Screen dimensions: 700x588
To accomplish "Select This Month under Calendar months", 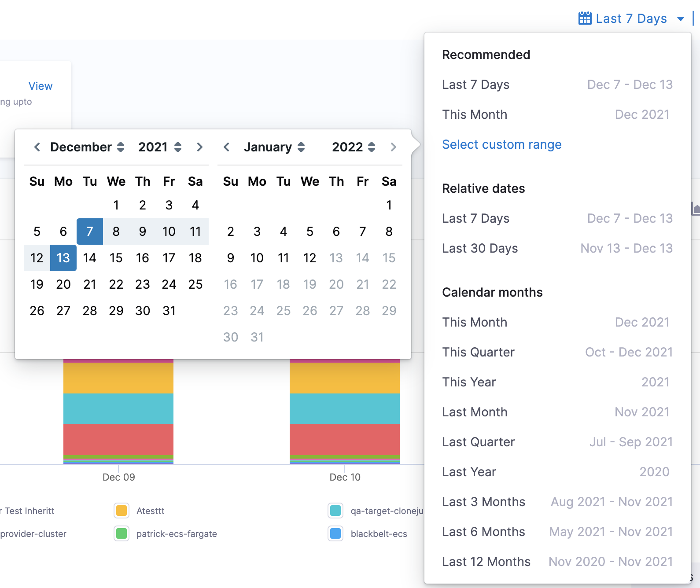I will [x=557, y=322].
